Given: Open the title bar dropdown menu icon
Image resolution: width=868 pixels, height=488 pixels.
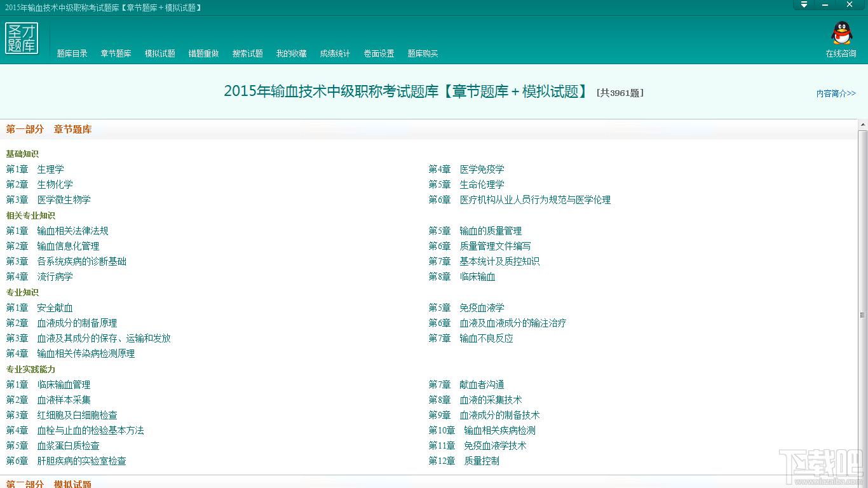Looking at the screenshot, I should pos(804,5).
